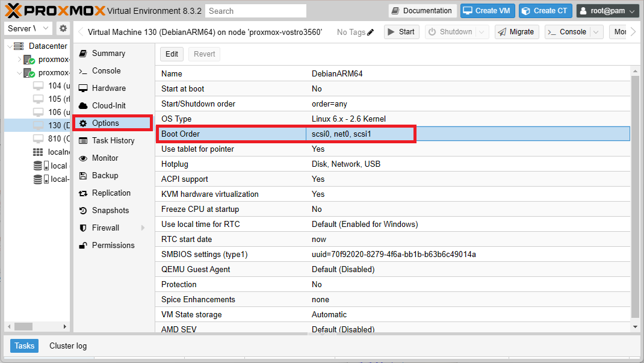
Task: Open the Backup floppy icon
Action: [x=83, y=175]
